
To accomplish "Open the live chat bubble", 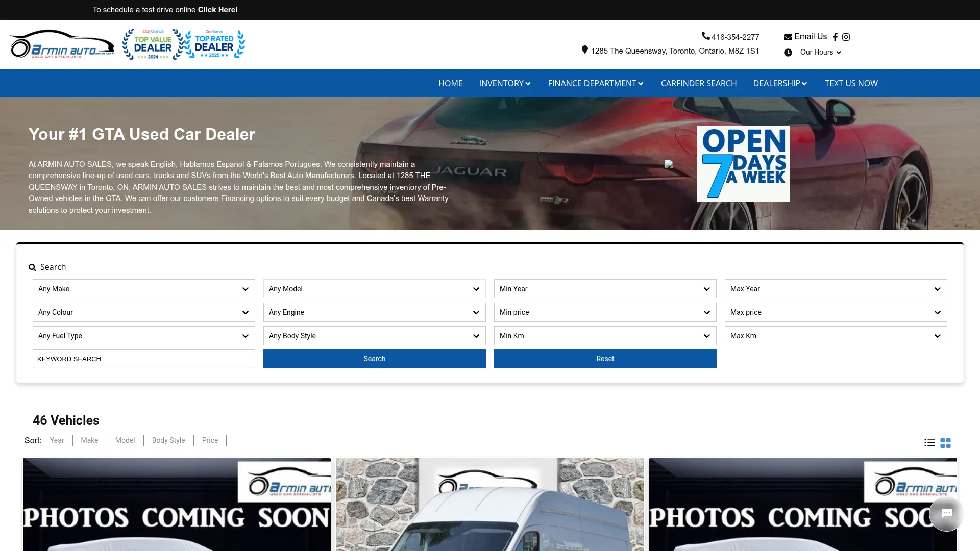I will coord(946,513).
